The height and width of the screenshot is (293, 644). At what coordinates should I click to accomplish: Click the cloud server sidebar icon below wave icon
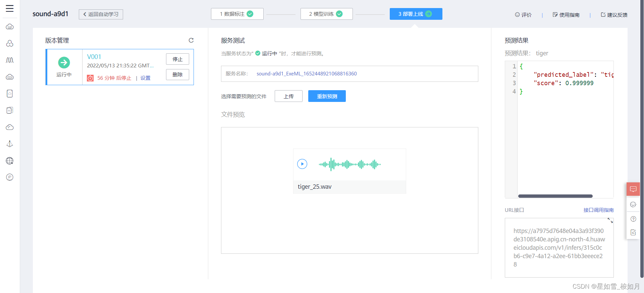[x=10, y=77]
